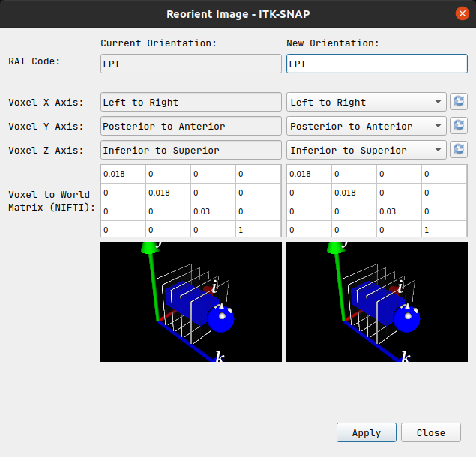Click the current Voxel X Axis field
476x457 pixels.
191,102
